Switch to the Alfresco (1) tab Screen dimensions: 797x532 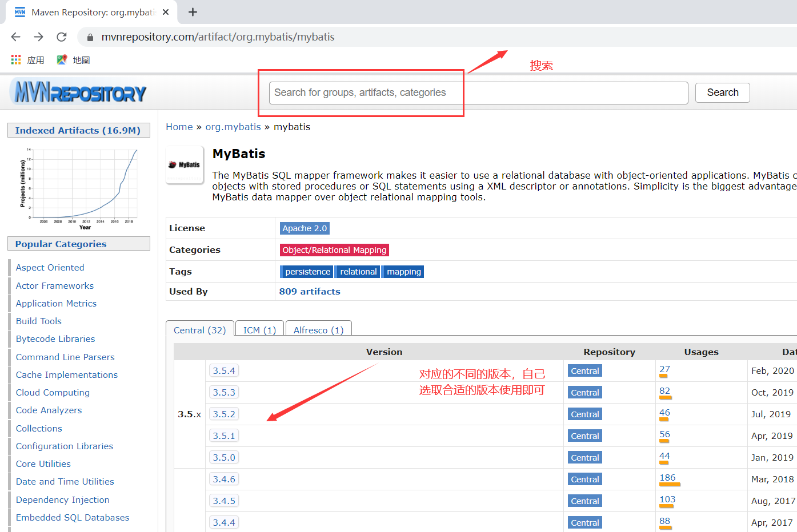pos(318,330)
